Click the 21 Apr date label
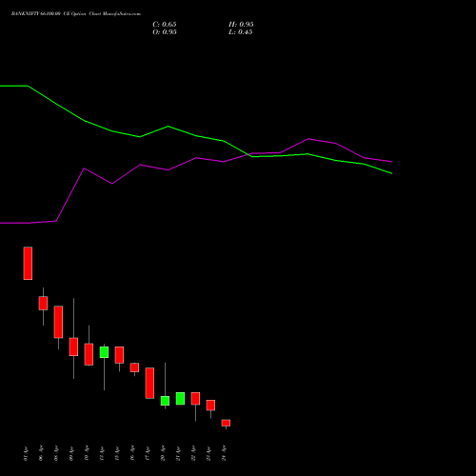 (178, 453)
